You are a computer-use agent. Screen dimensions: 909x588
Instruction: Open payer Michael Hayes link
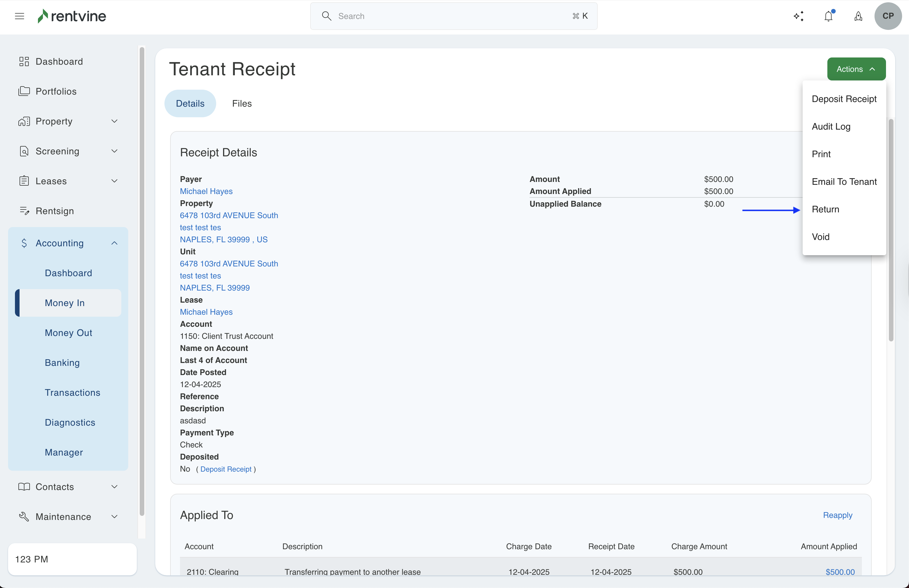[206, 191]
